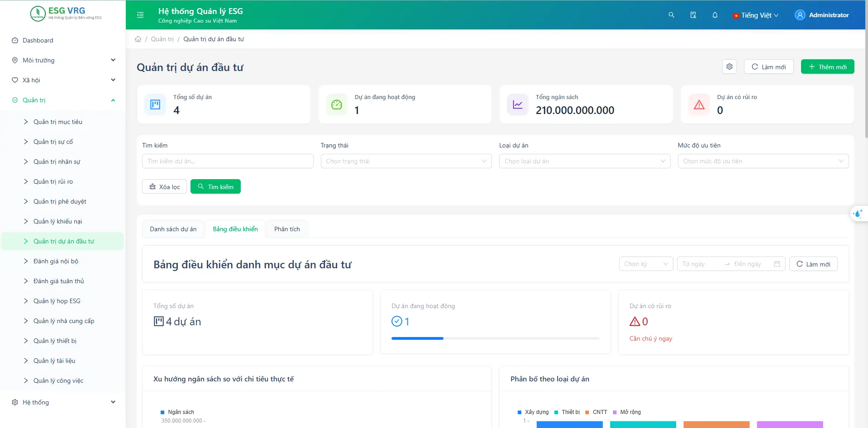Viewport: 868px width, 428px height.
Task: Click the purple Mở rộng chart bar
Action: (x=790, y=424)
